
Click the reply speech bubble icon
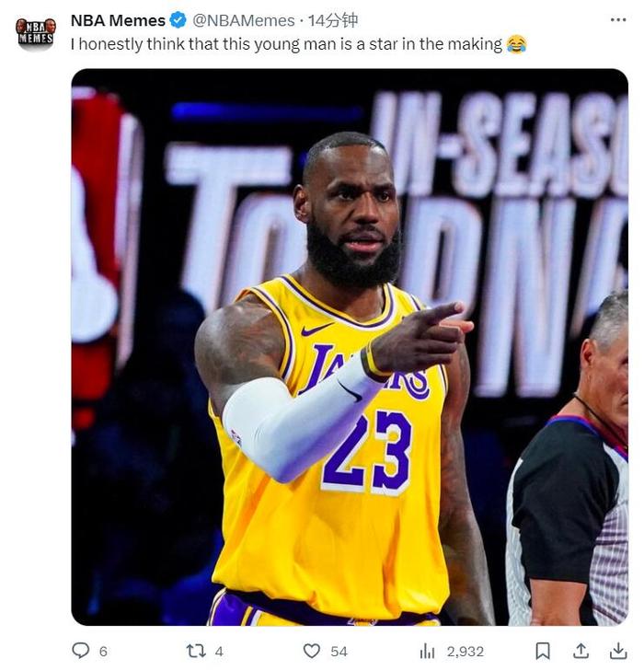click(80, 651)
